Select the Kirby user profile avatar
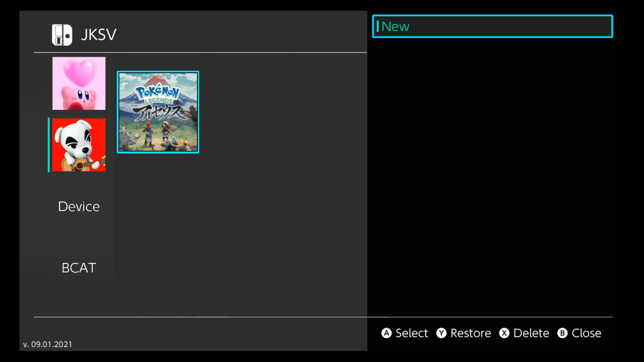 coord(79,83)
